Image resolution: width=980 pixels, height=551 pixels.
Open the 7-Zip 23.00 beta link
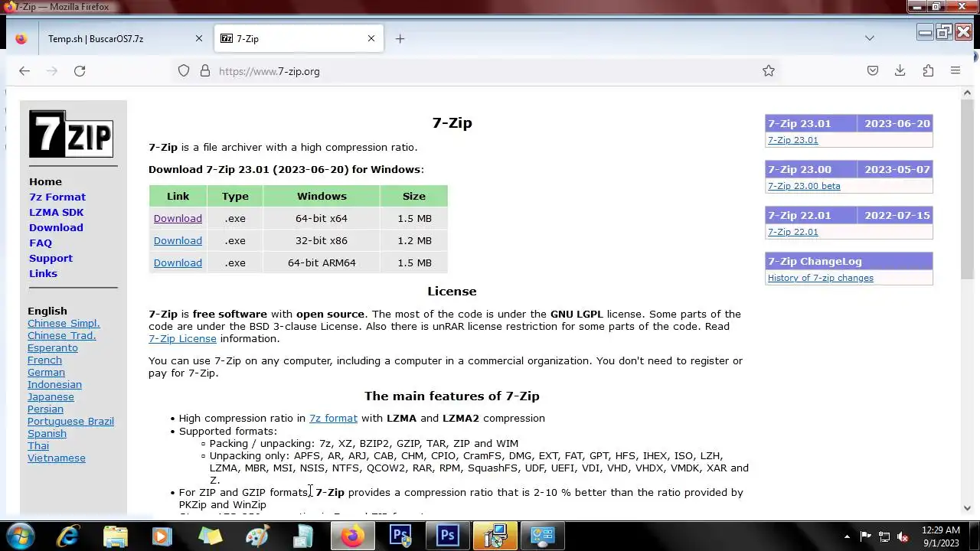click(804, 186)
